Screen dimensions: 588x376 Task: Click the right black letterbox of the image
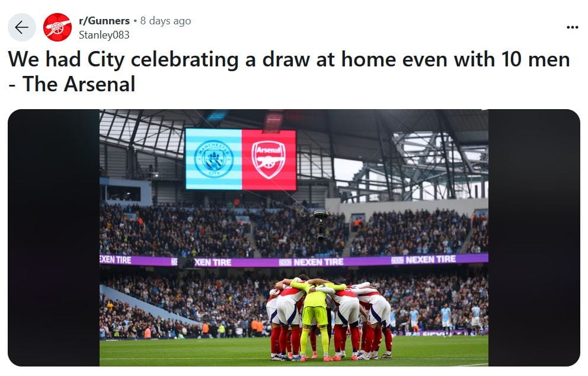534,238
